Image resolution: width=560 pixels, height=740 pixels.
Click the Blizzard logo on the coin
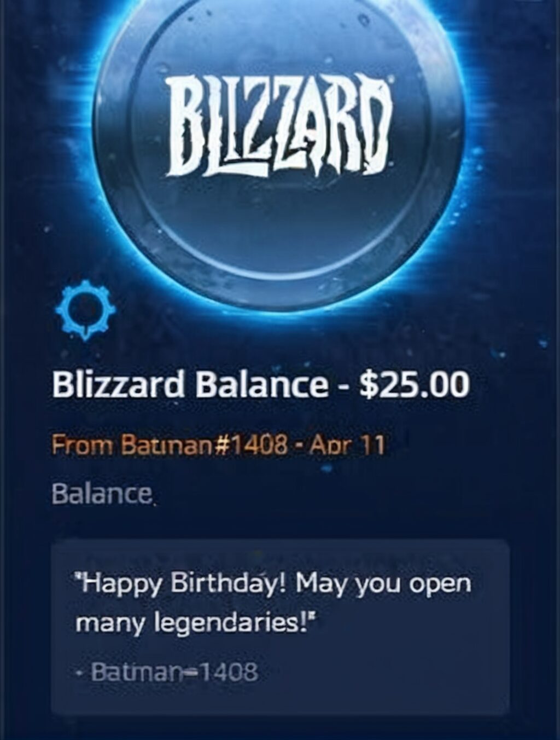281,126
